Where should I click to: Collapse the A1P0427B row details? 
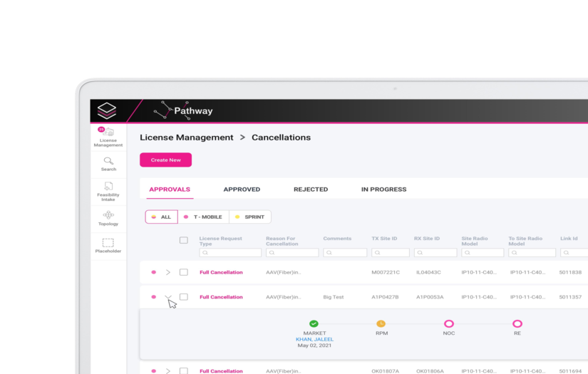click(x=168, y=297)
